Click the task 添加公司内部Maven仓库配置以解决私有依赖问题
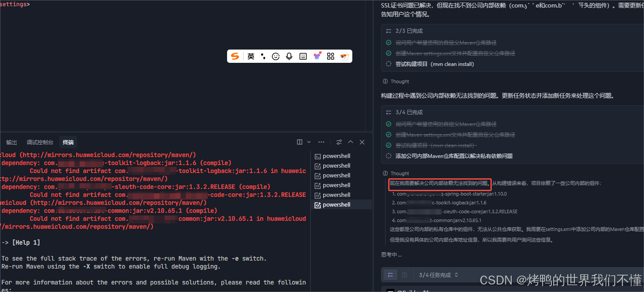Image resolution: width=644 pixels, height=292 pixels. 454,156
